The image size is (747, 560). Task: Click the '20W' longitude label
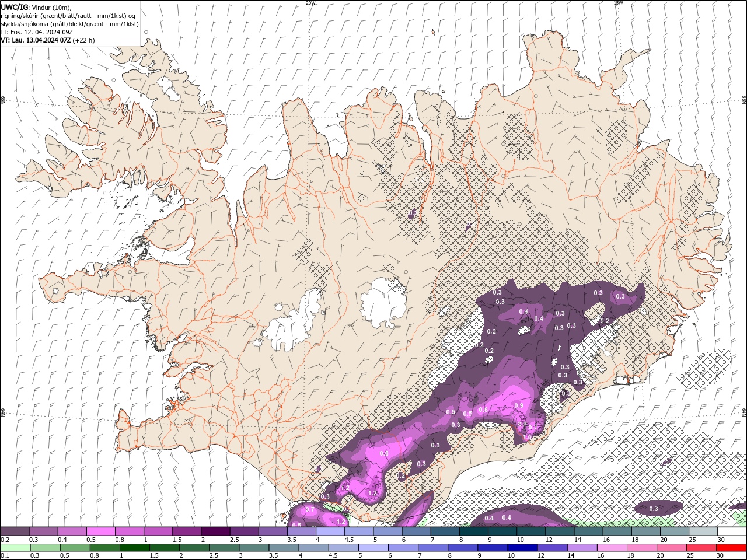coord(310,3)
